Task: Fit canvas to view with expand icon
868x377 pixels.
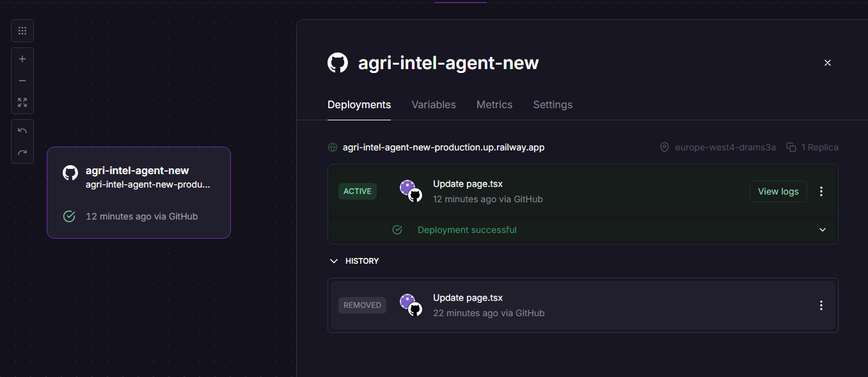Action: pos(22,102)
